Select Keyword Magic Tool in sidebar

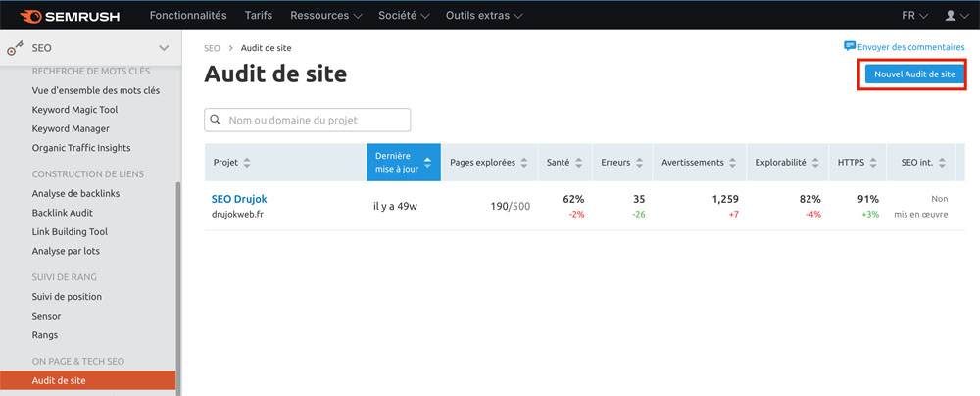(75, 110)
